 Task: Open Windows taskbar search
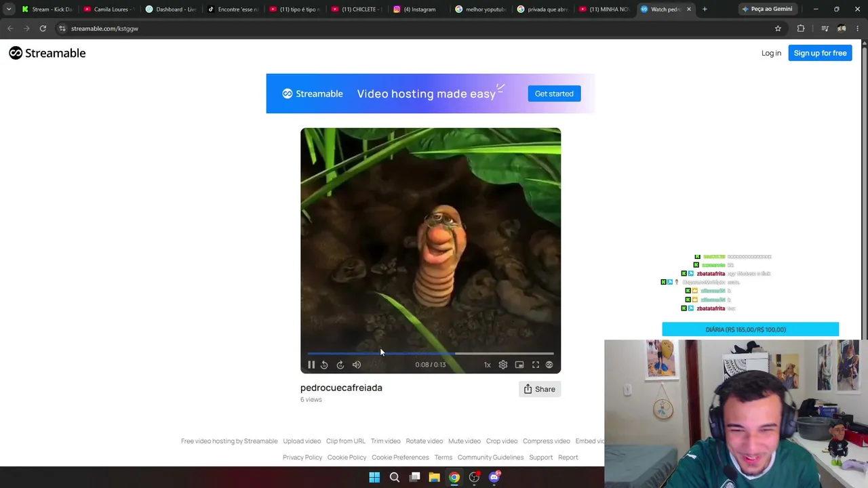click(395, 477)
